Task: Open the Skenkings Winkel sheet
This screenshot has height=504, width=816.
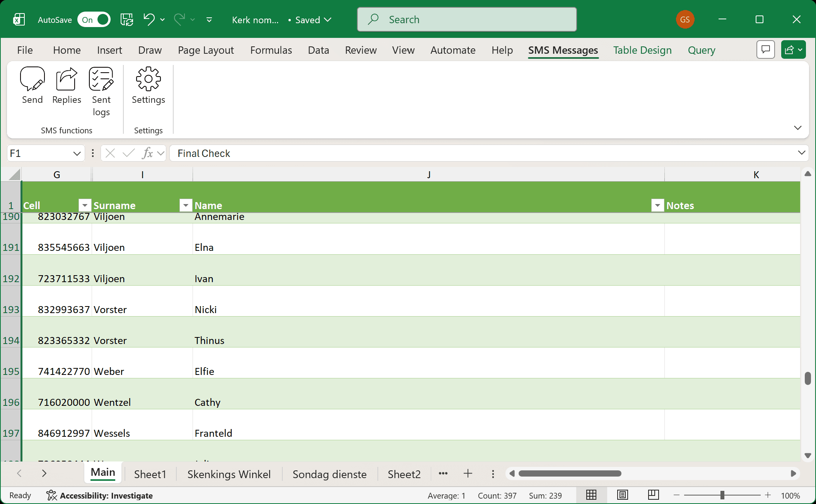Action: tap(229, 474)
